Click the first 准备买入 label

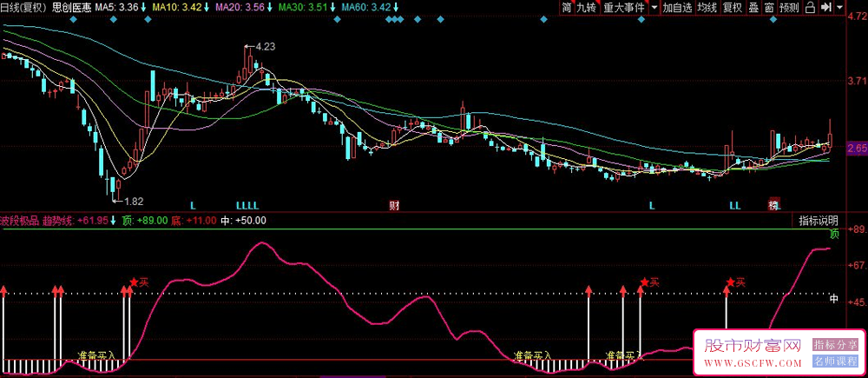(x=97, y=355)
